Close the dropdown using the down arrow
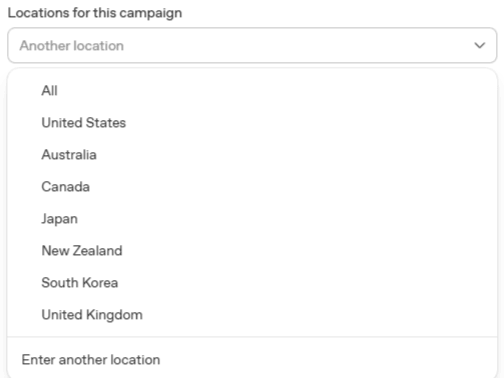The image size is (504, 378). click(479, 45)
